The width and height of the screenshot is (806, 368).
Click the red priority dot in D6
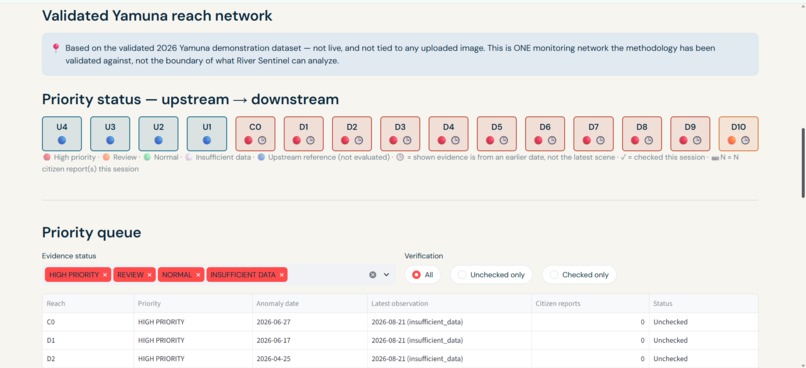pyautogui.click(x=538, y=140)
